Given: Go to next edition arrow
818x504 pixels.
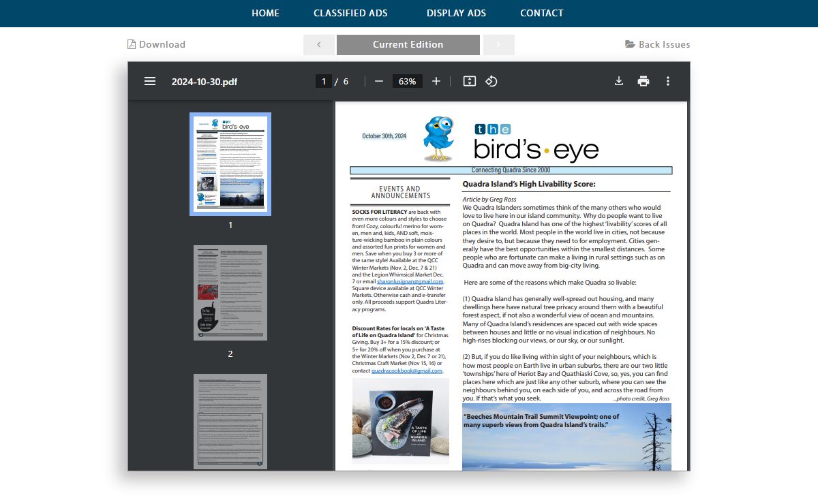Looking at the screenshot, I should [x=499, y=45].
